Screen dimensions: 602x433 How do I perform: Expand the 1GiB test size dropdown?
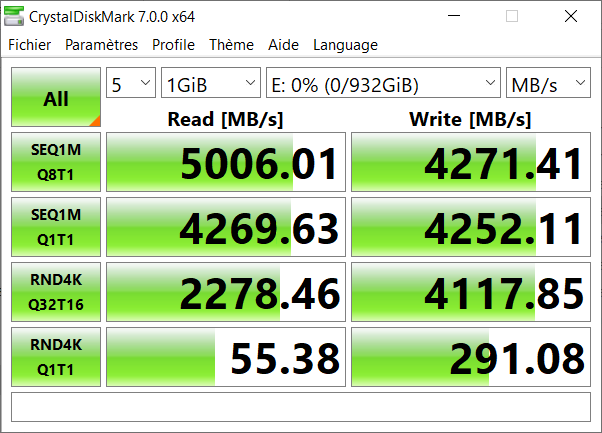point(211,83)
